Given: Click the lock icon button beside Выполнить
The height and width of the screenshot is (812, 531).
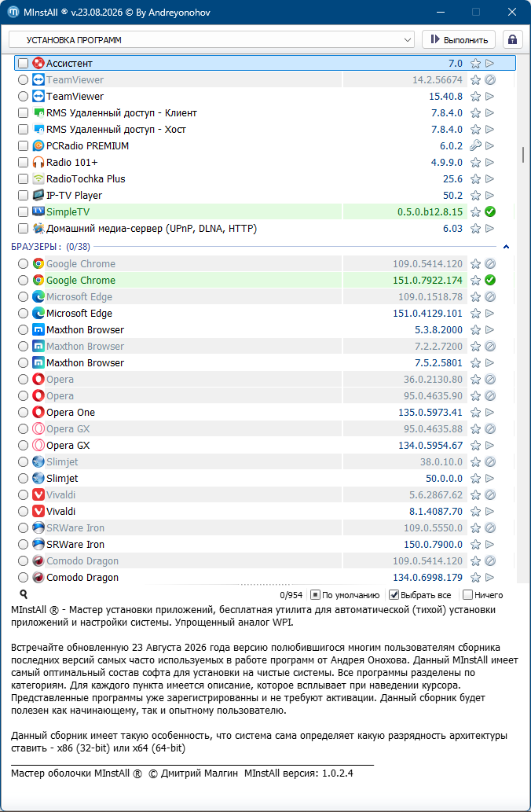Looking at the screenshot, I should tap(512, 40).
